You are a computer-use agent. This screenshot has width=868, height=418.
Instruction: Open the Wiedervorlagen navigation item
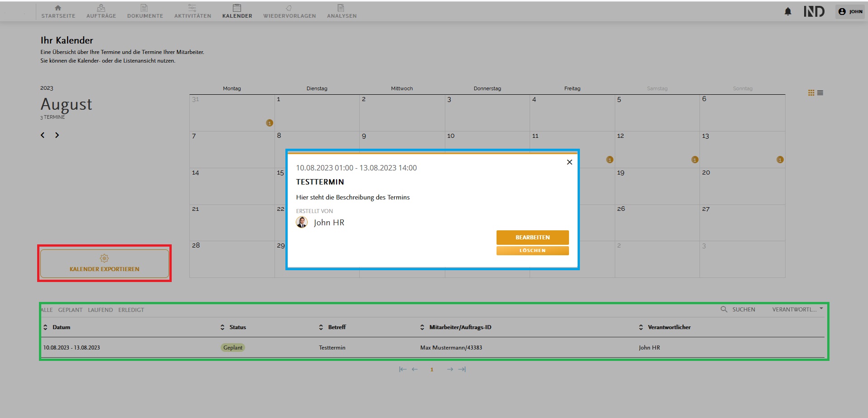click(x=289, y=11)
